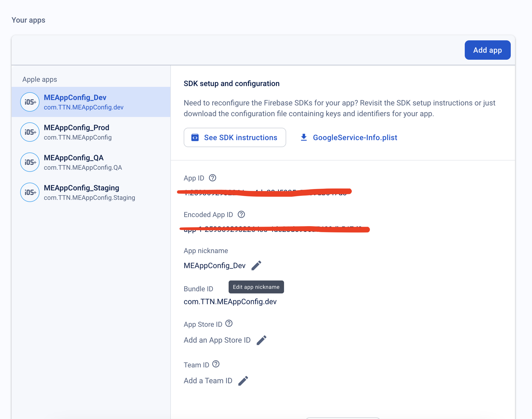
Task: Click the download arrow icon
Action: point(304,137)
